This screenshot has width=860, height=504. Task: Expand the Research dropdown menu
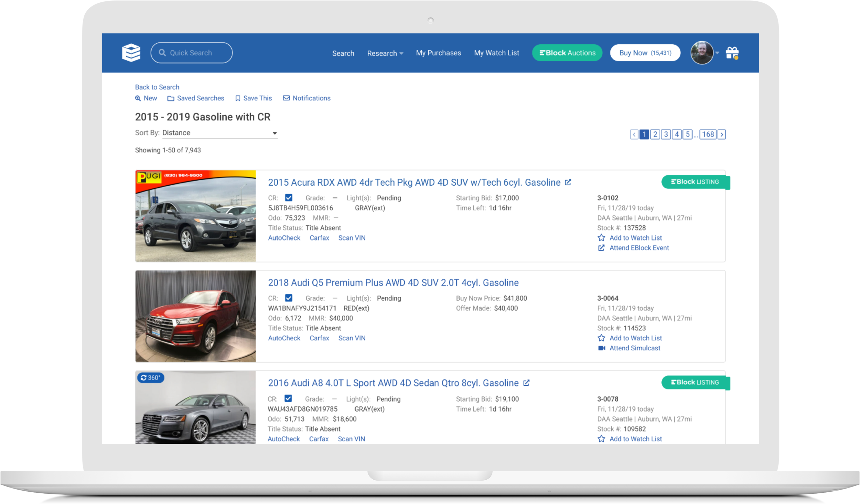pos(385,53)
